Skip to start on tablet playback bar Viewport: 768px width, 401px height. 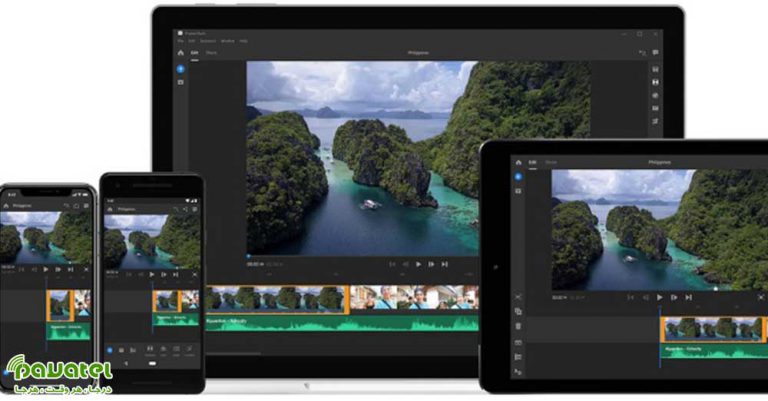631,297
